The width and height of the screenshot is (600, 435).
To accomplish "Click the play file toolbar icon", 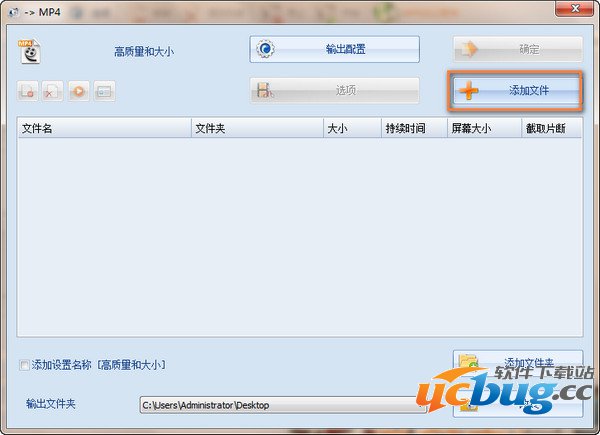I will (x=79, y=91).
